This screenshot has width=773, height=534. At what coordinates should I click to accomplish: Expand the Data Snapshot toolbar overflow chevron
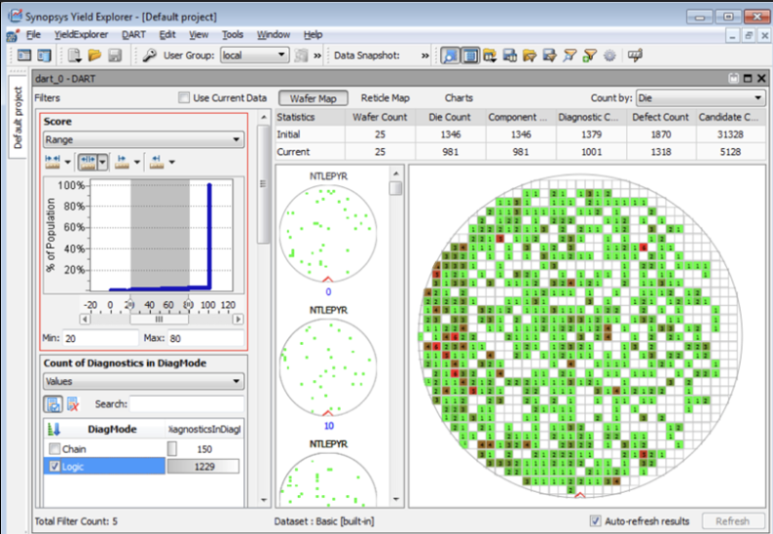coord(425,56)
